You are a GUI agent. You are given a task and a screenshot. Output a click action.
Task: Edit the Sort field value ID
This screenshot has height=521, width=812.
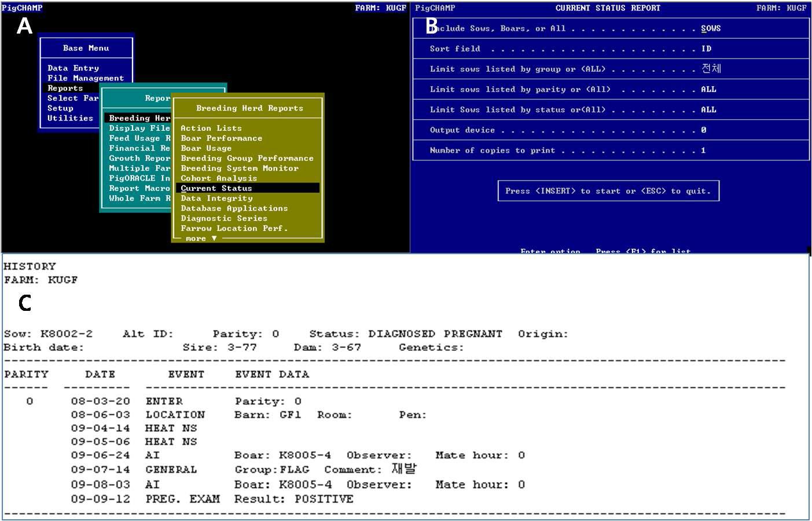pos(706,49)
